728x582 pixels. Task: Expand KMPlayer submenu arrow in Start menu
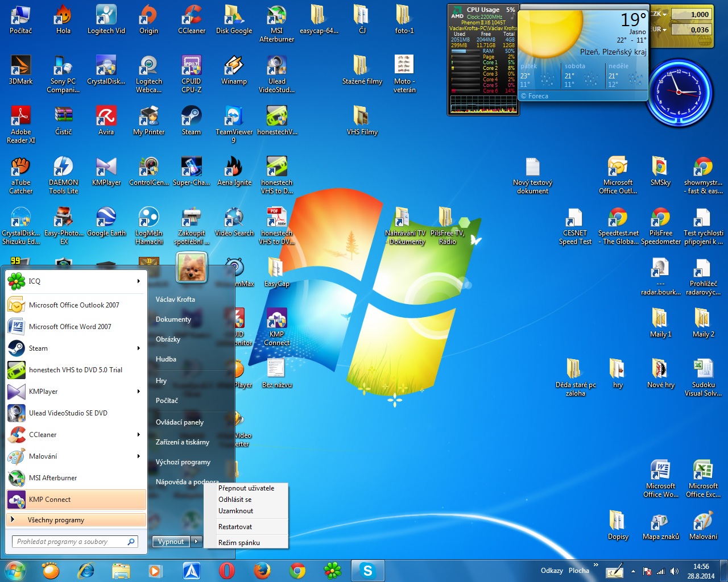pos(138,391)
